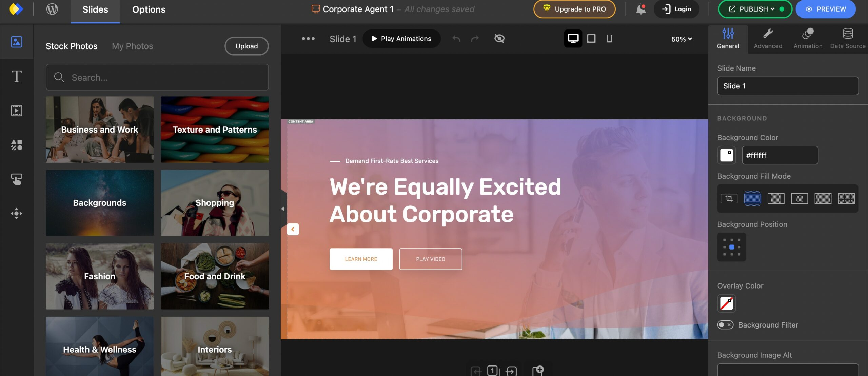
Task: Select the Background Color white swatch
Action: [x=727, y=155]
